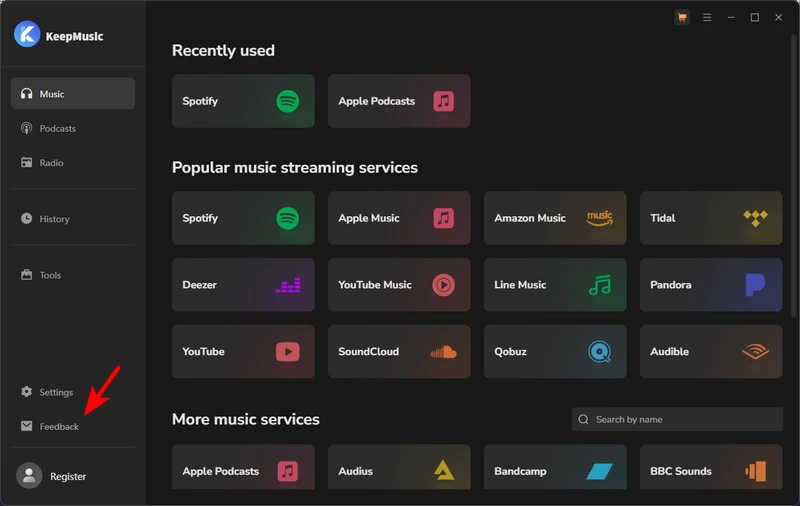Click the Spotify logo in Popular services
This screenshot has height=506, width=800.
[x=288, y=218]
